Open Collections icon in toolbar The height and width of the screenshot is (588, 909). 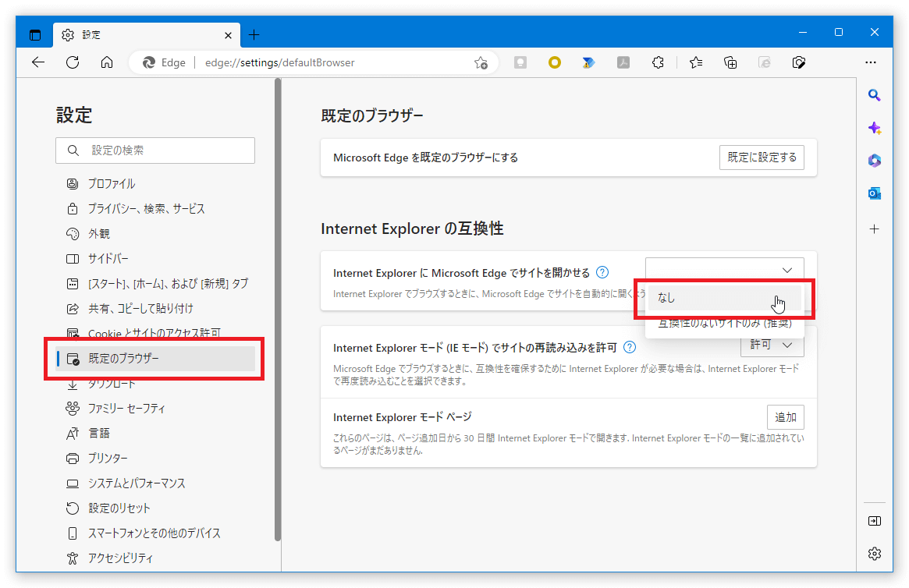tap(731, 62)
